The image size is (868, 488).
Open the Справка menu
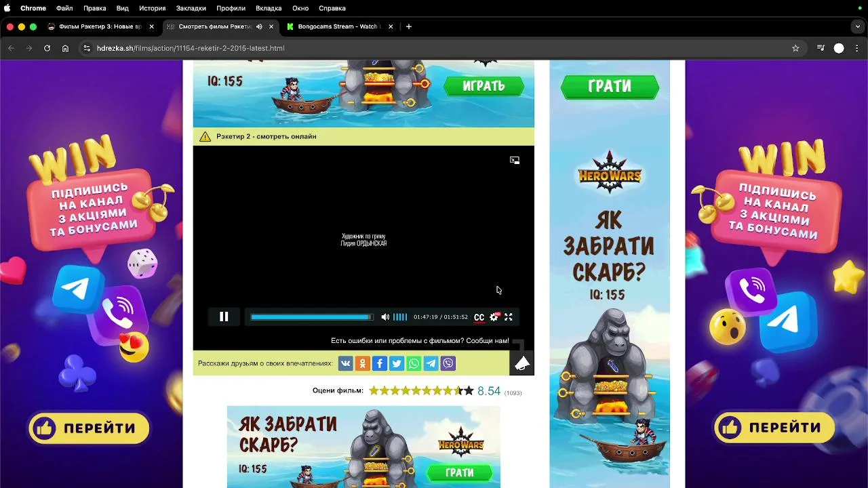tap(332, 8)
